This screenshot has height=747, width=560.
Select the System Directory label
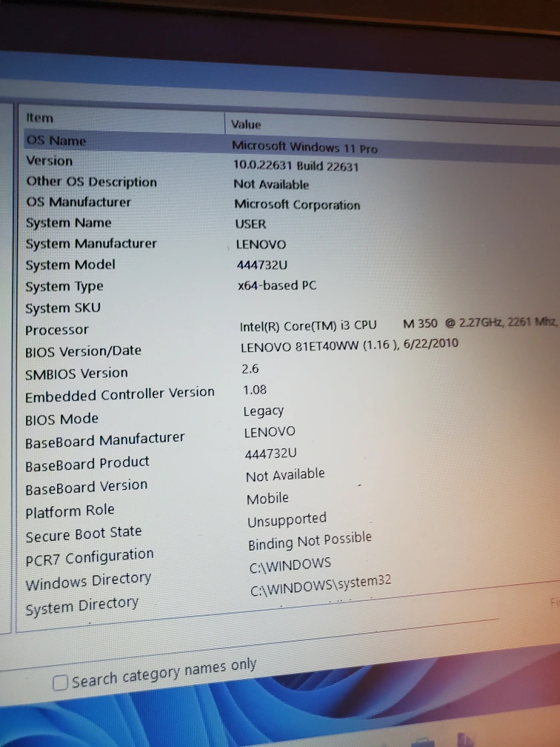tap(82, 606)
